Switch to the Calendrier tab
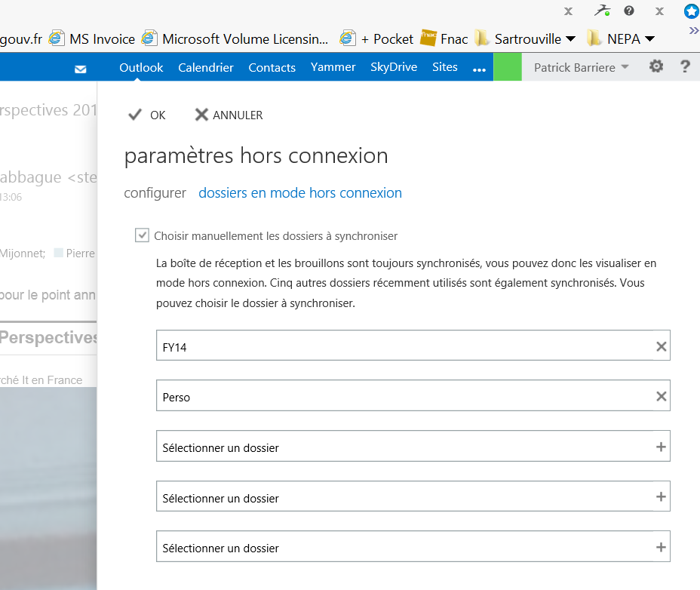This screenshot has width=700, height=590. click(206, 67)
